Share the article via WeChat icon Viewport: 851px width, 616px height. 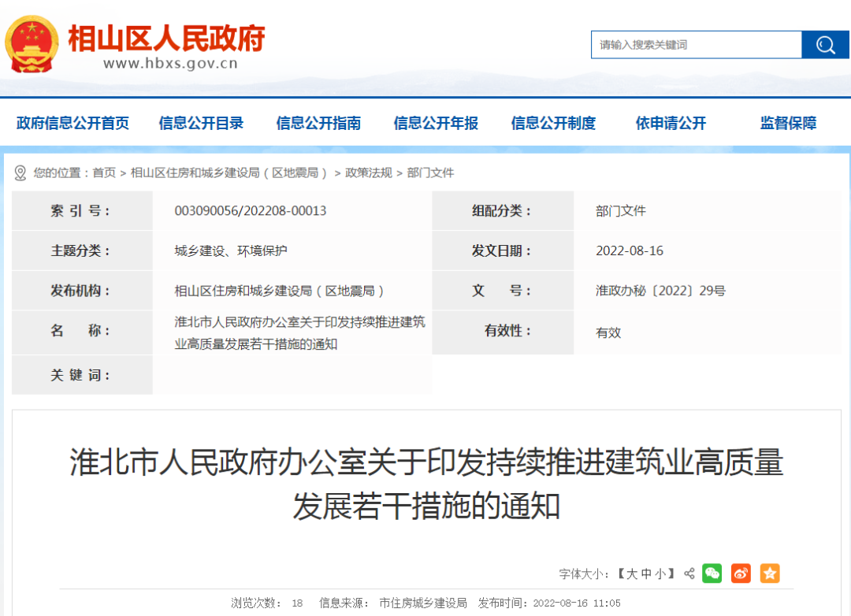tap(712, 573)
